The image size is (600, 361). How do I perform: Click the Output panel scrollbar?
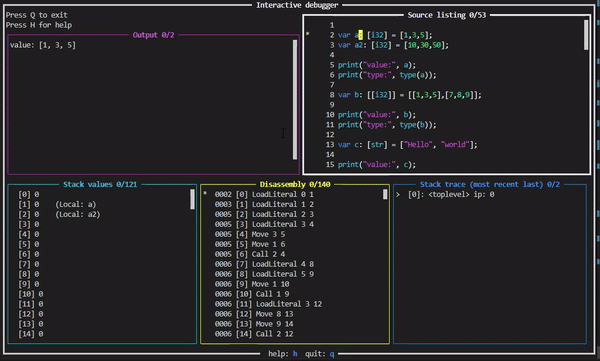[x=295, y=100]
